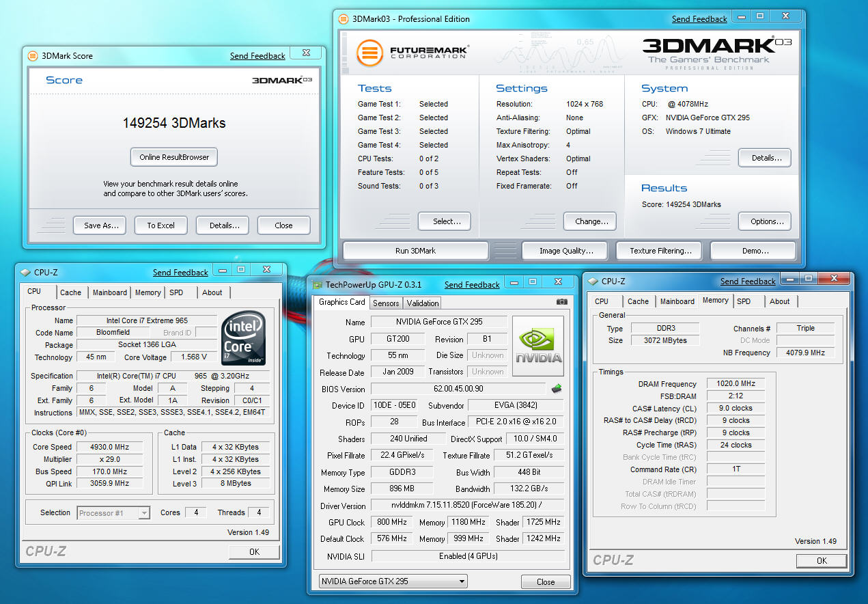868x604 pixels.
Task: Click Send Feedback link in 3DMark Score window
Action: (x=257, y=56)
